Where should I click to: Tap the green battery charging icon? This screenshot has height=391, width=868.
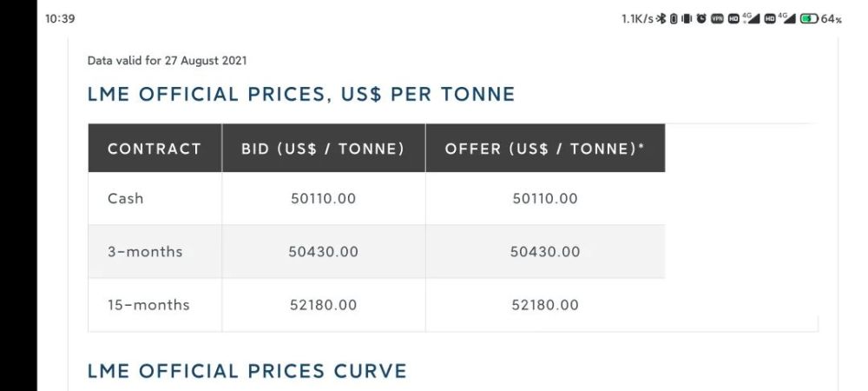coord(808,19)
